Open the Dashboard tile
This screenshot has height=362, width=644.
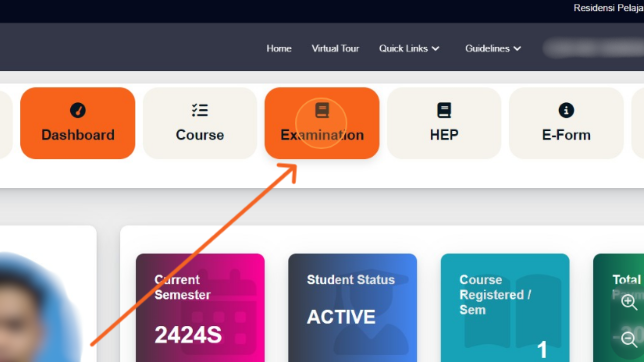click(78, 123)
